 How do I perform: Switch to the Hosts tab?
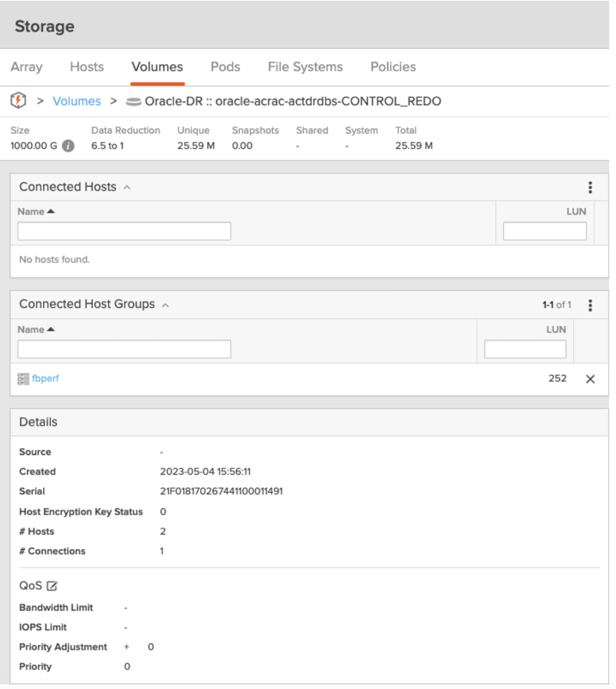[87, 67]
